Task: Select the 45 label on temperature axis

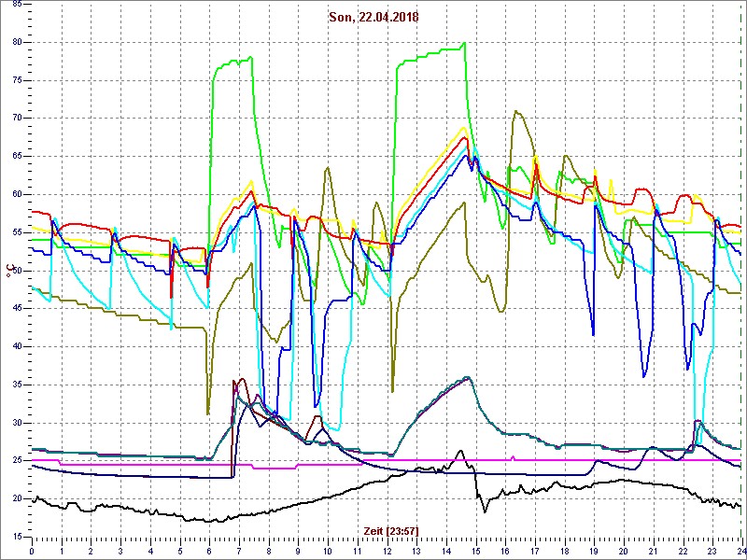Action: point(16,309)
